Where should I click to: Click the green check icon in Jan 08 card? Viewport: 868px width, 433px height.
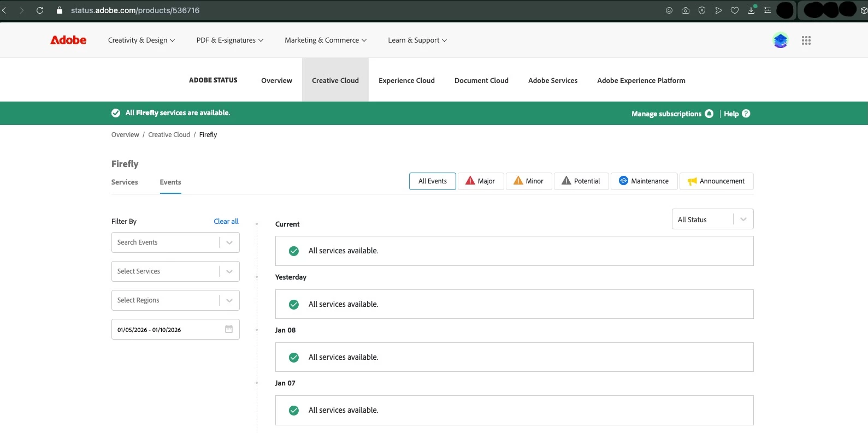point(294,358)
